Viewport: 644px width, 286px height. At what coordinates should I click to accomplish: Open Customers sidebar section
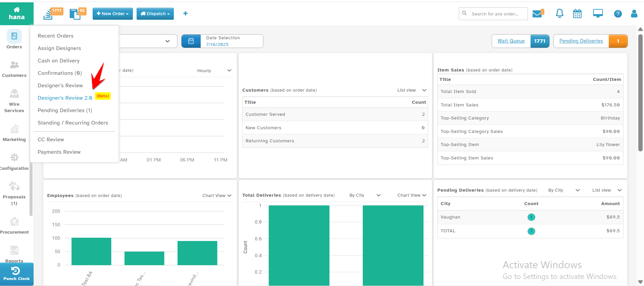click(14, 69)
